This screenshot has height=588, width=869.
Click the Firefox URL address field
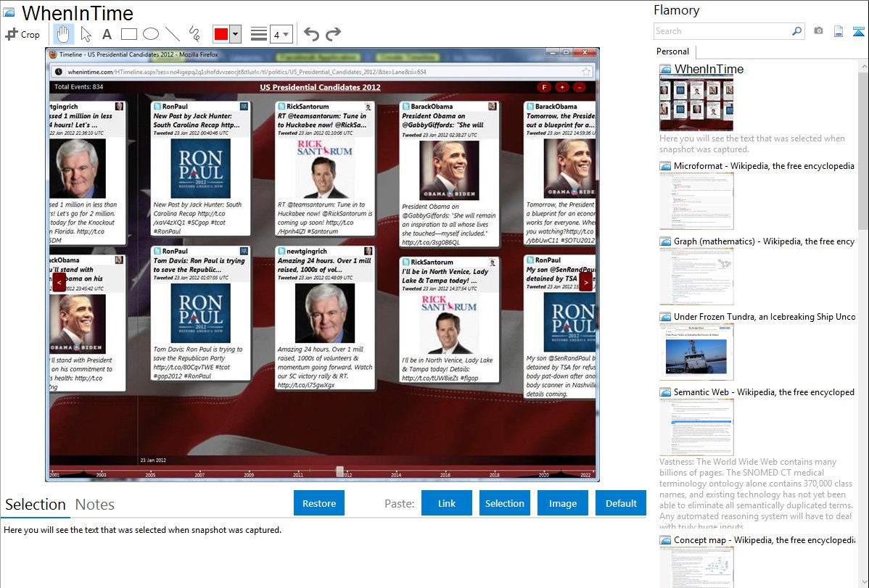click(321, 72)
